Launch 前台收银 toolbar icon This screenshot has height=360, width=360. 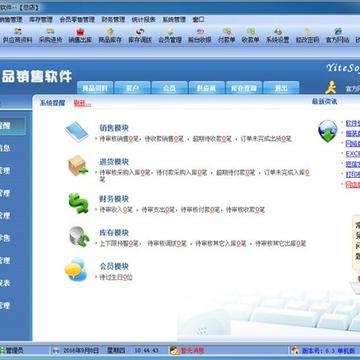(200, 36)
